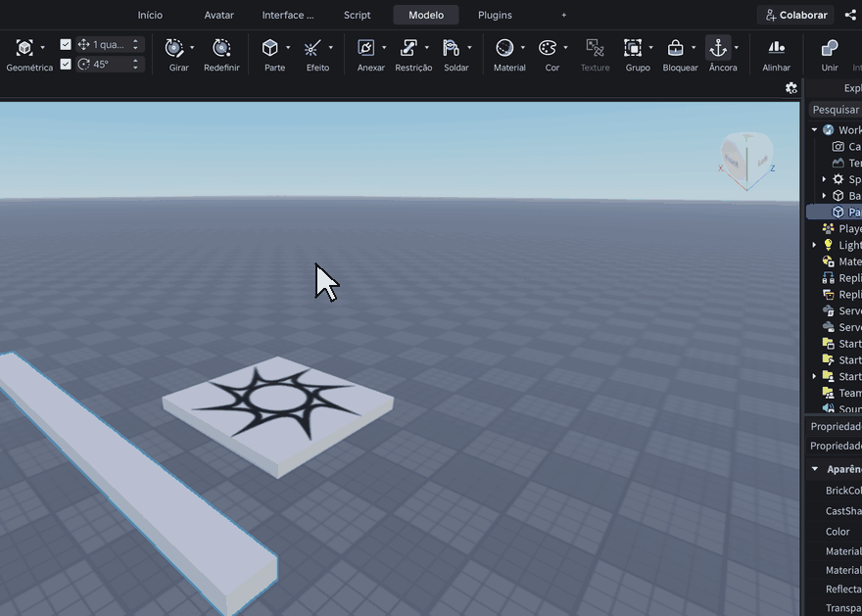Screen dimensions: 862x616
Task: Insert a new Parte
Action: coord(270,48)
